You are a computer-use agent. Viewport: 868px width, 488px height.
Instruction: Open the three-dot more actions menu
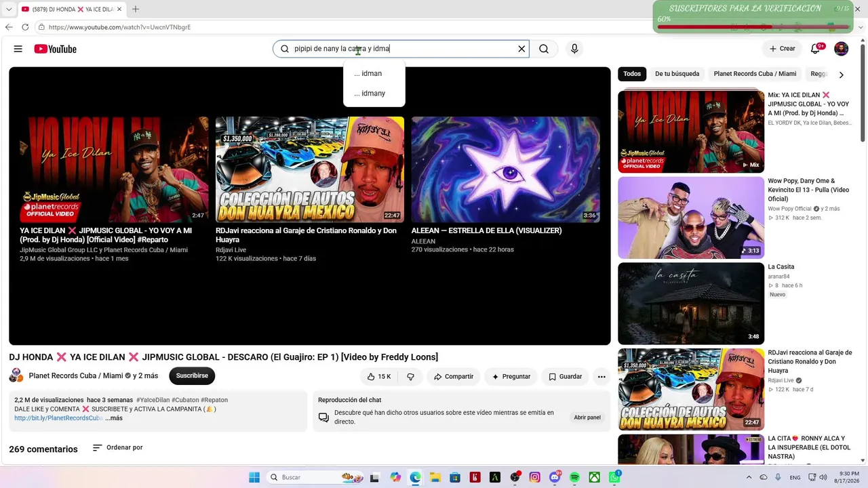tap(601, 377)
